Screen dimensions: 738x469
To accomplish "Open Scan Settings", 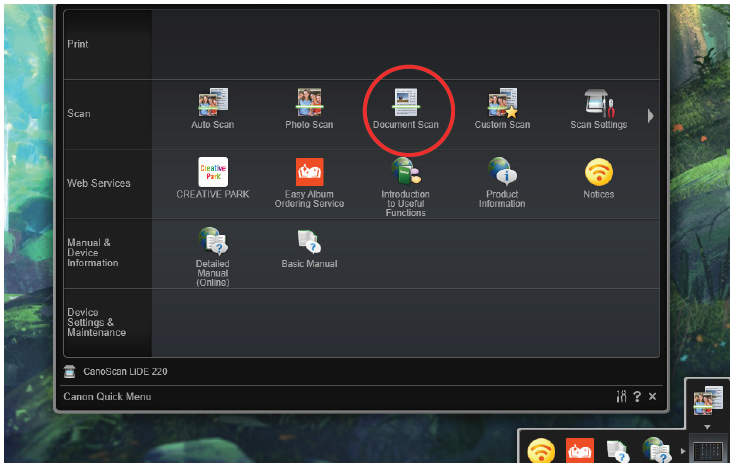I will pos(601,109).
